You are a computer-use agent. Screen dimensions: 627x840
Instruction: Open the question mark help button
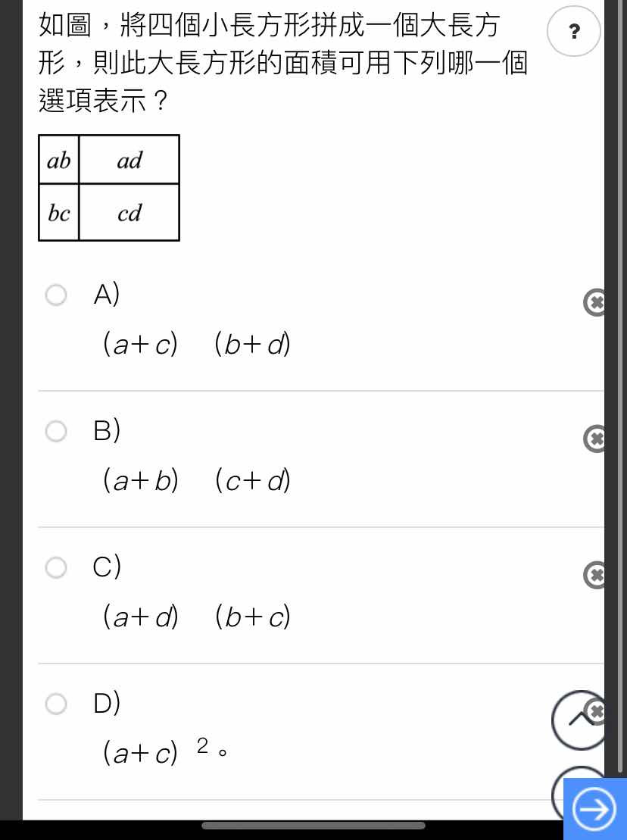(573, 31)
